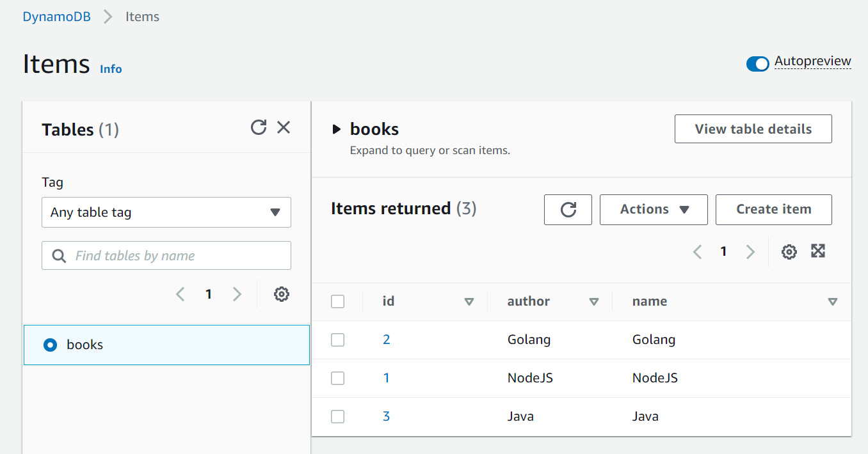Screen dimensions: 868x454
Task: Go to next items page arrow
Action: pyautogui.click(x=750, y=251)
